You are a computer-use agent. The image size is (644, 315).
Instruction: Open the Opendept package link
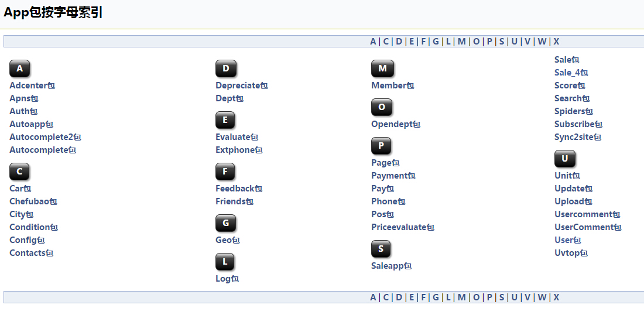coord(396,124)
